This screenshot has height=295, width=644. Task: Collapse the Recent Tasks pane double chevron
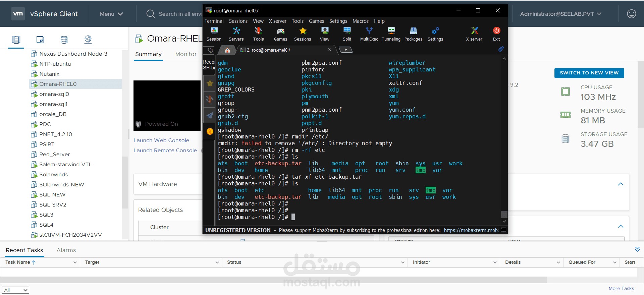637,249
